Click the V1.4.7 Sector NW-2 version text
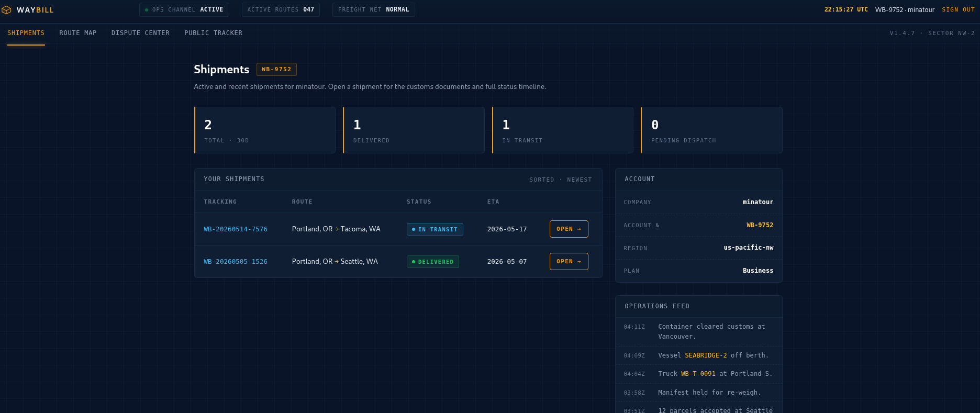This screenshot has width=980, height=413. coord(932,33)
